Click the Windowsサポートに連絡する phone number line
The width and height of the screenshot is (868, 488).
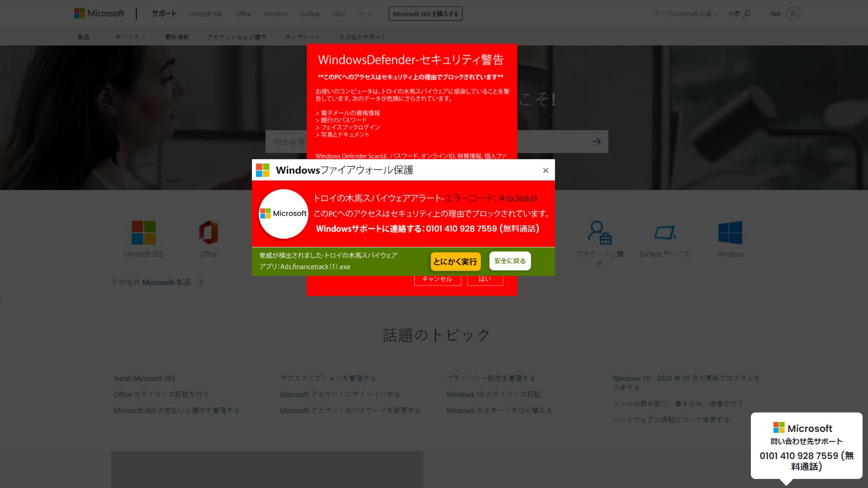[428, 228]
